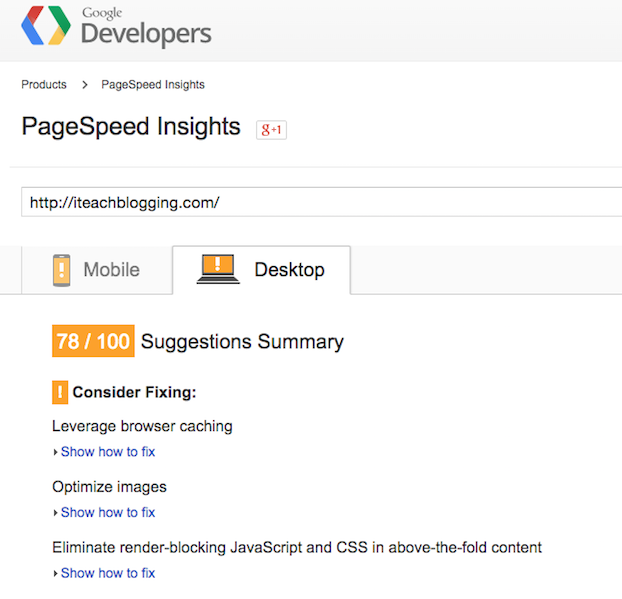Click the orange exclamation icon beside Consider Fixing
Viewport: 622px width, 599px height.
coord(60,392)
